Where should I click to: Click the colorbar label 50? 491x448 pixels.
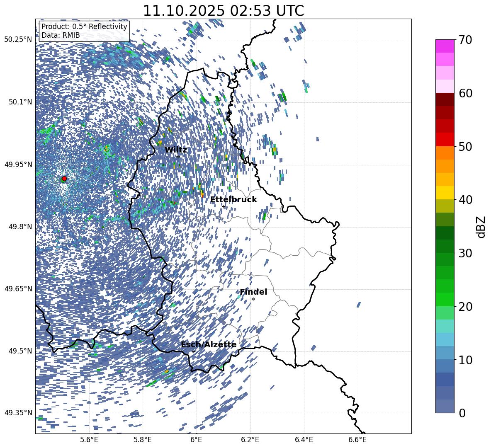(465, 147)
